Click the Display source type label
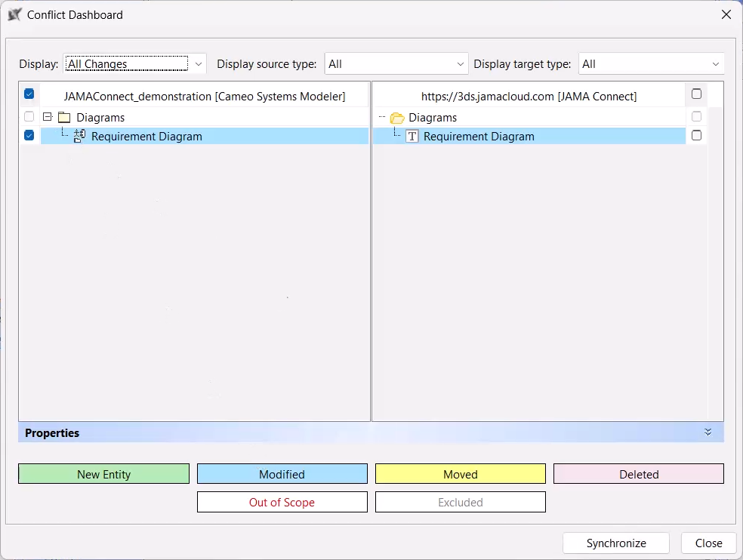 [x=267, y=64]
